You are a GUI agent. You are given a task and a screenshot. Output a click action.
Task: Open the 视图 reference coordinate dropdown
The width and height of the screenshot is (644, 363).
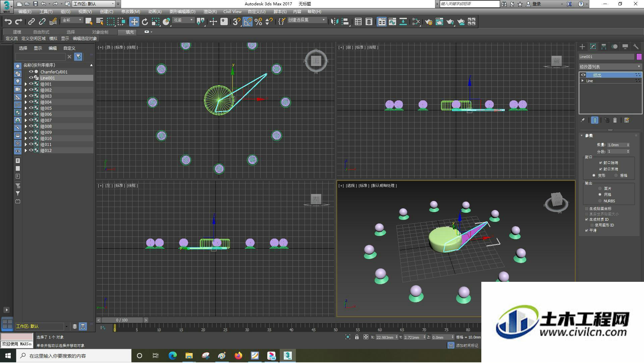coord(183,20)
